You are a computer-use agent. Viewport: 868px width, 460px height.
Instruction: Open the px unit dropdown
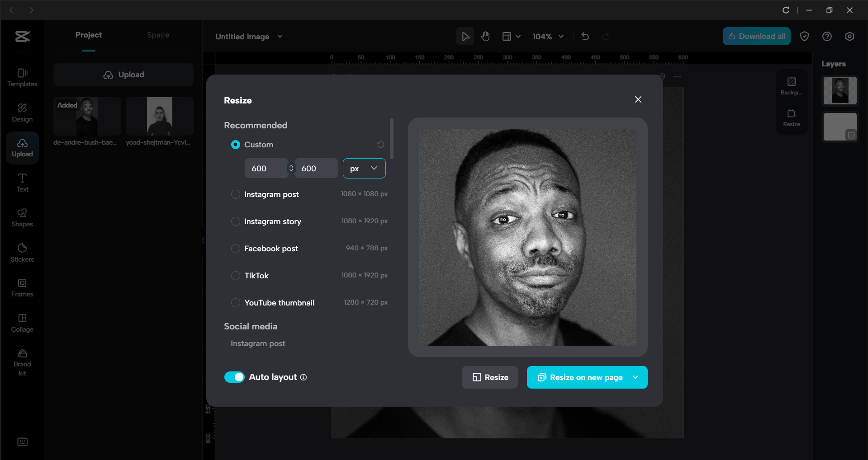364,168
